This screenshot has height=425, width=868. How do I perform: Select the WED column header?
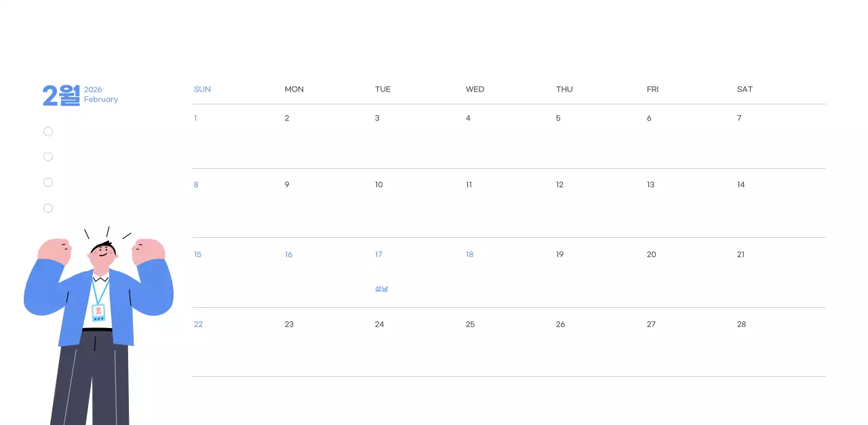(475, 89)
